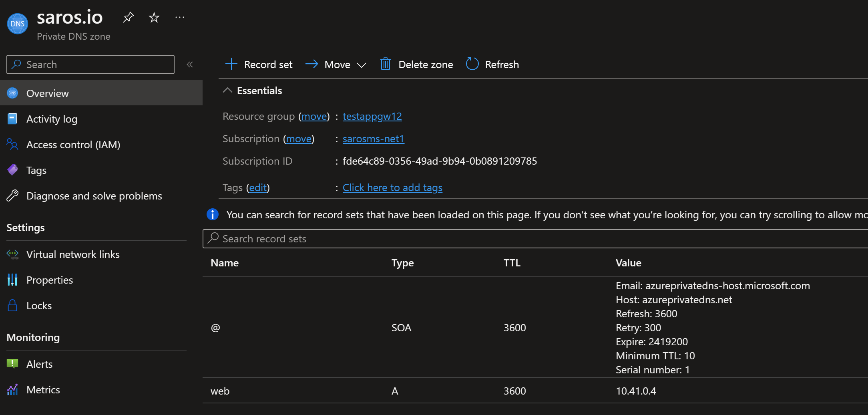Click the Properties bars icon
The image size is (868, 415).
pyautogui.click(x=12, y=280)
